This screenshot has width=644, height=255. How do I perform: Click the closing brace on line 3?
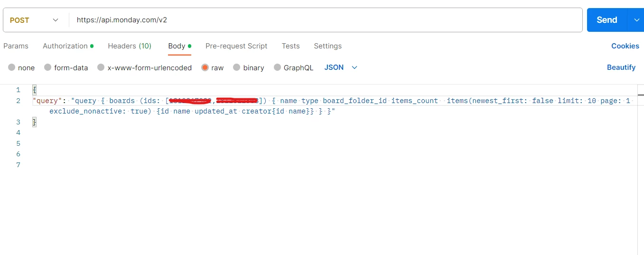(x=34, y=122)
